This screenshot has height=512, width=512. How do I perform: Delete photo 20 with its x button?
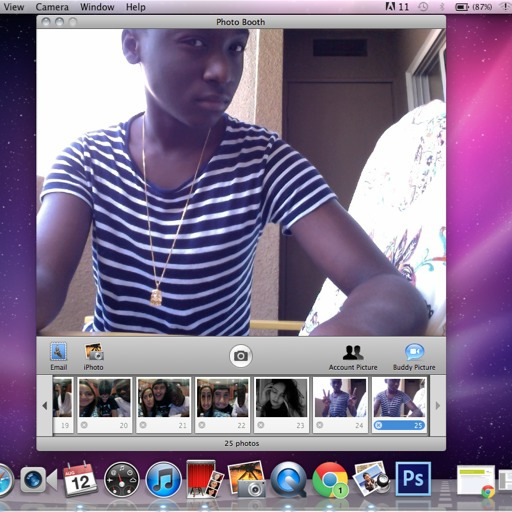point(84,425)
